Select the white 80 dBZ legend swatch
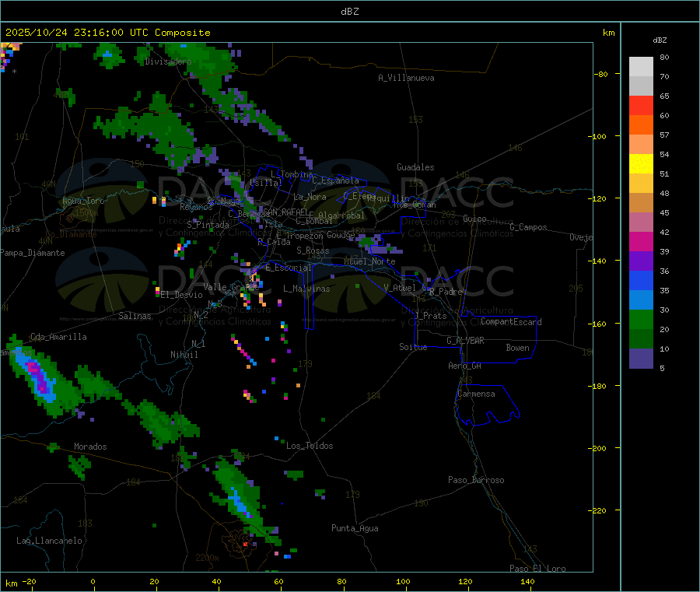The width and height of the screenshot is (700, 592). click(641, 67)
